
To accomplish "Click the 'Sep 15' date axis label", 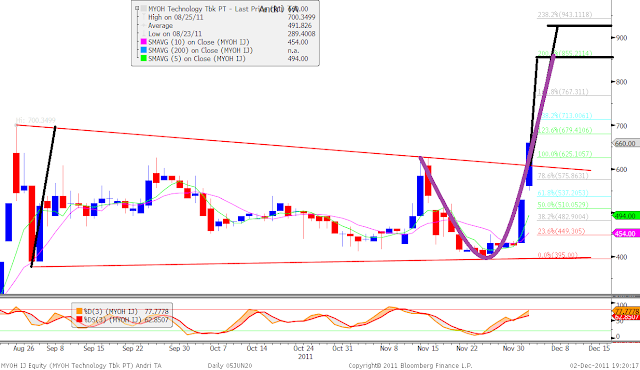I will tap(94, 348).
